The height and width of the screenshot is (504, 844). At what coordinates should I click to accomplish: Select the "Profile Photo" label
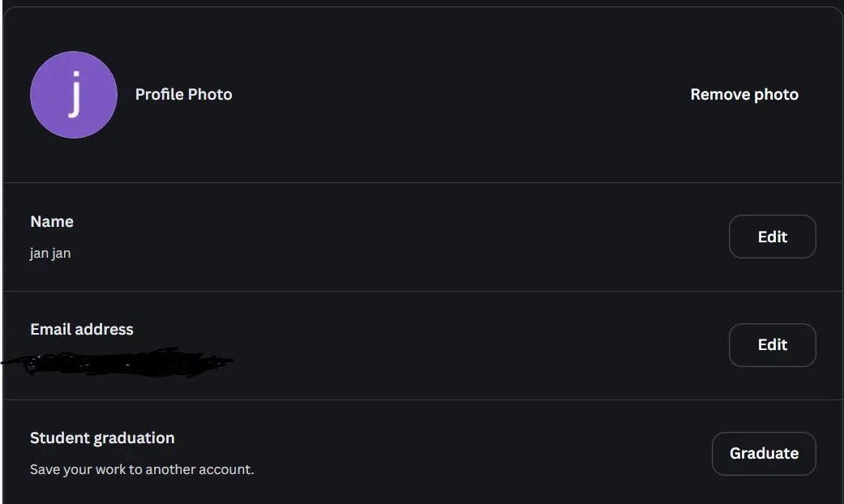tap(183, 95)
